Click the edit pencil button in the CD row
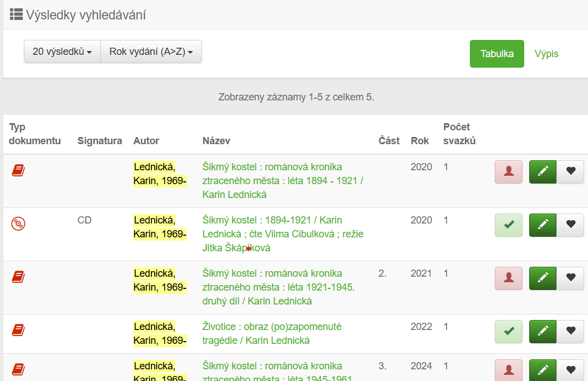The height and width of the screenshot is (381, 588). (x=543, y=225)
